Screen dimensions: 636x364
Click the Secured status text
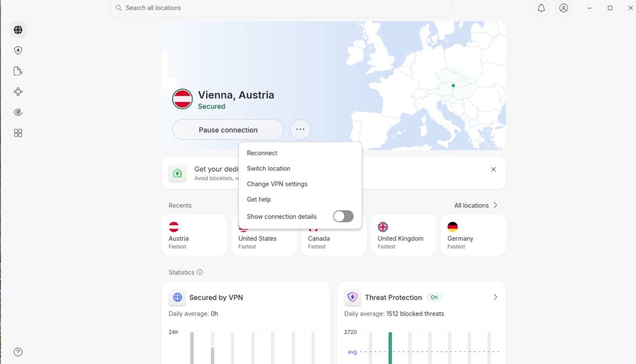(211, 106)
